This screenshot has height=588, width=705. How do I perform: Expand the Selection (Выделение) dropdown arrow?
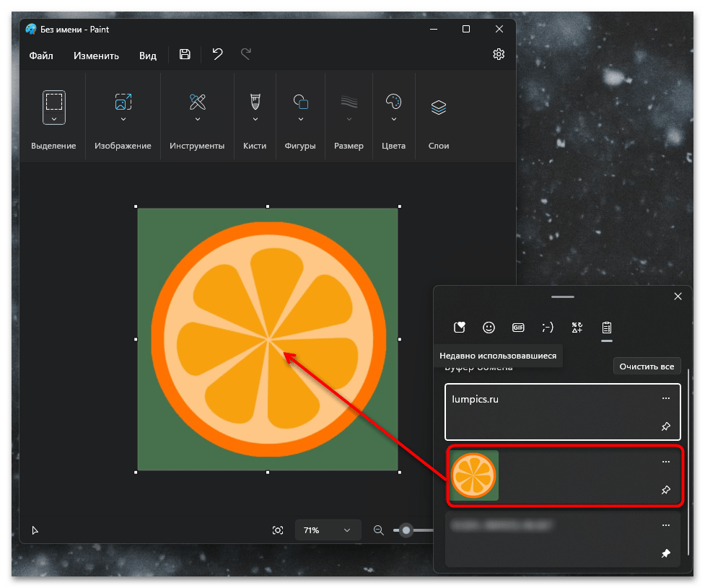click(54, 118)
